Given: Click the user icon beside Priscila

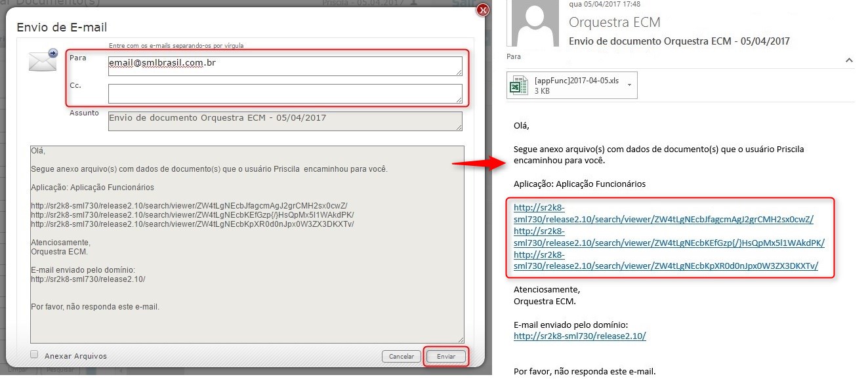Looking at the screenshot, I should click(x=413, y=3).
